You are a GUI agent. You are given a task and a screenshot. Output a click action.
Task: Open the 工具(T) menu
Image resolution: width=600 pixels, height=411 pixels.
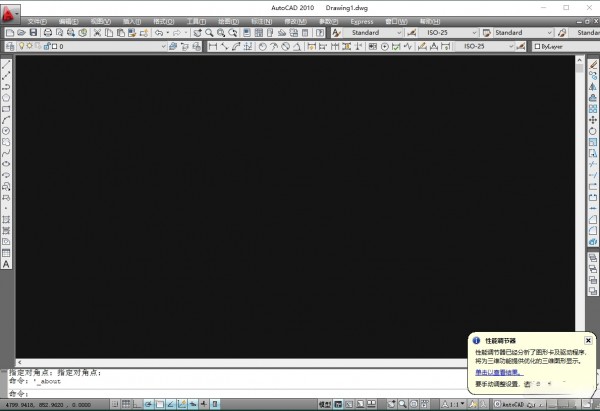coord(196,21)
